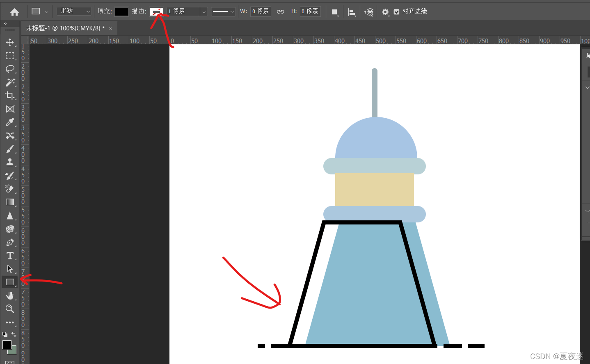Open the Edit Toolbar three dots
590x364 pixels.
(x=10, y=323)
